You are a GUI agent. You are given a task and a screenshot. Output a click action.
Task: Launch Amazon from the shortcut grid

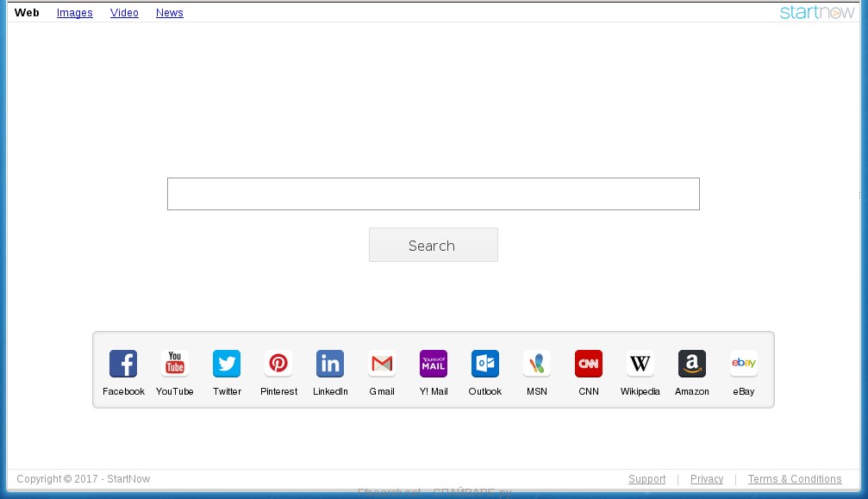pos(692,364)
